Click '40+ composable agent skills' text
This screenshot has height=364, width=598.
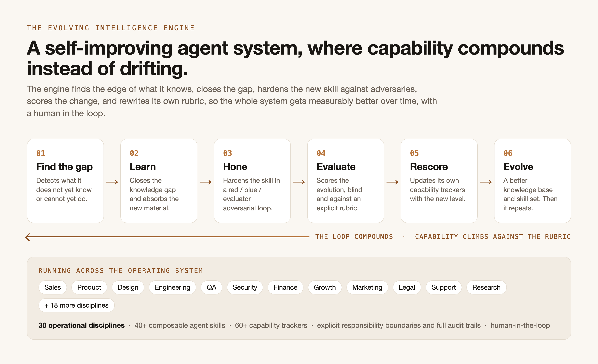180,326
